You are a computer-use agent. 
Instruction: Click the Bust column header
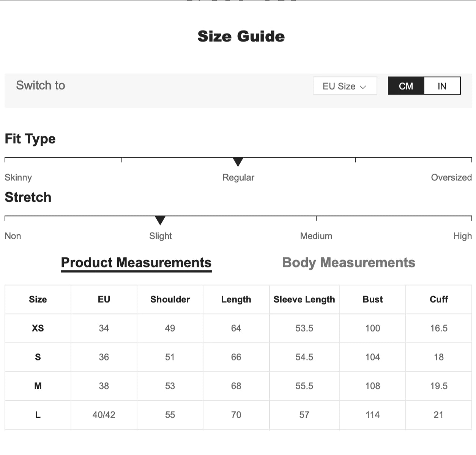(372, 299)
